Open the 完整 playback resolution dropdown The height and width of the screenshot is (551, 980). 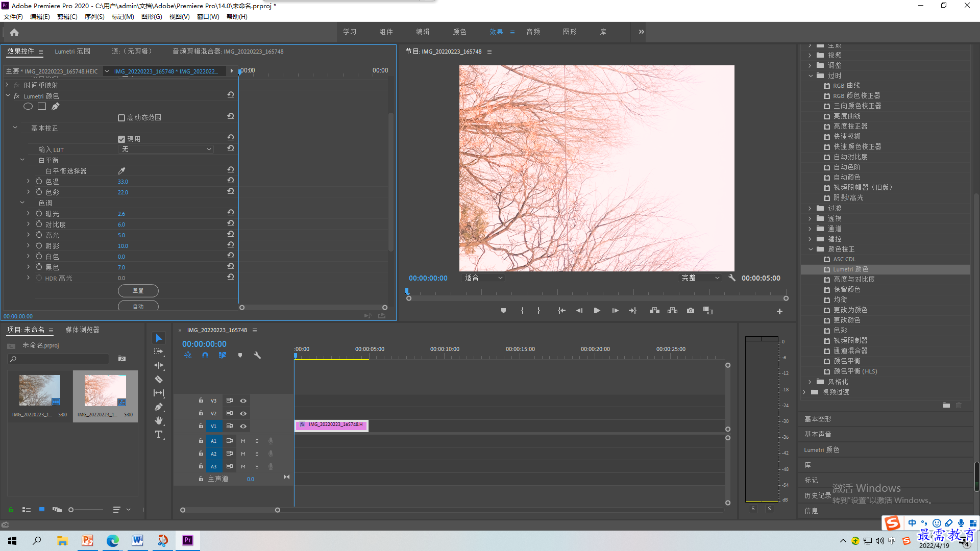(x=700, y=278)
